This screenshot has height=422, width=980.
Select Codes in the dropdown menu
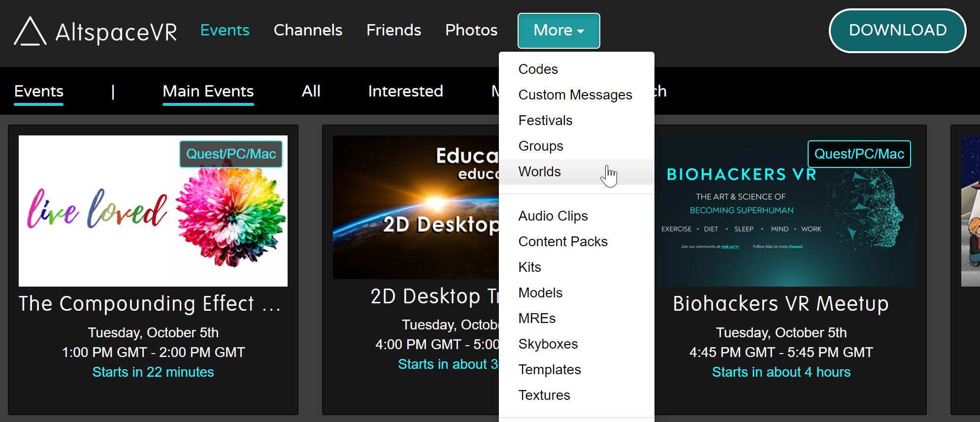pyautogui.click(x=538, y=69)
